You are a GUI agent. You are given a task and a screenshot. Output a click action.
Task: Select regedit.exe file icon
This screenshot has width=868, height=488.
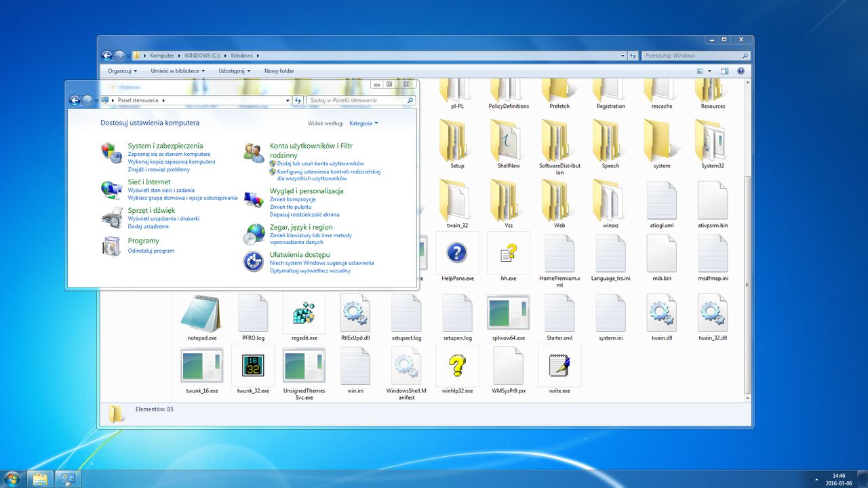click(304, 313)
